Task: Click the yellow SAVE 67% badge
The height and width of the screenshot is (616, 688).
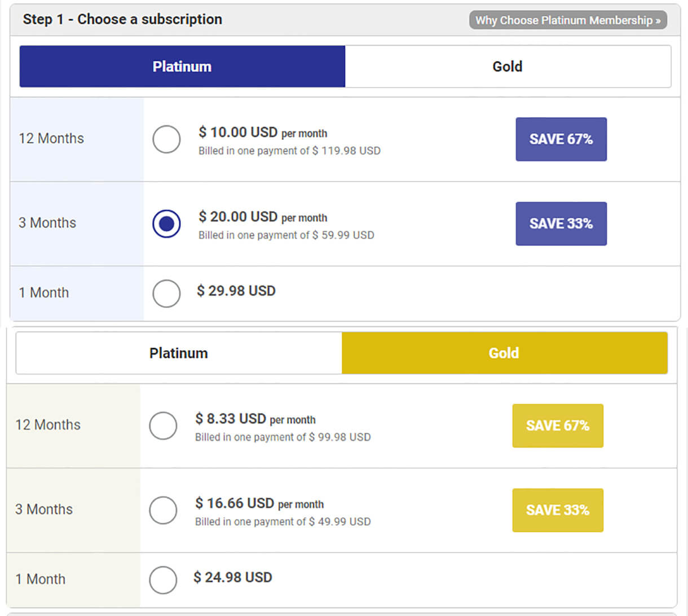Action: (x=558, y=426)
